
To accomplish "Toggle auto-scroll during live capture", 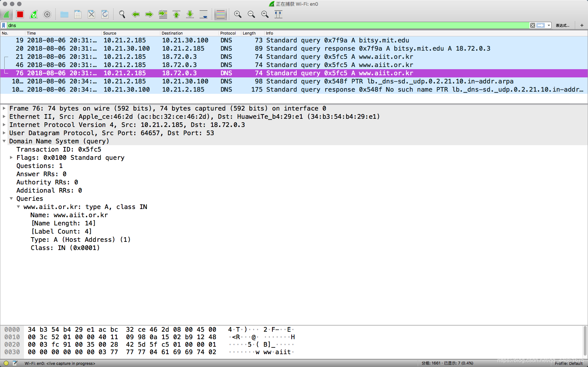I will click(203, 15).
